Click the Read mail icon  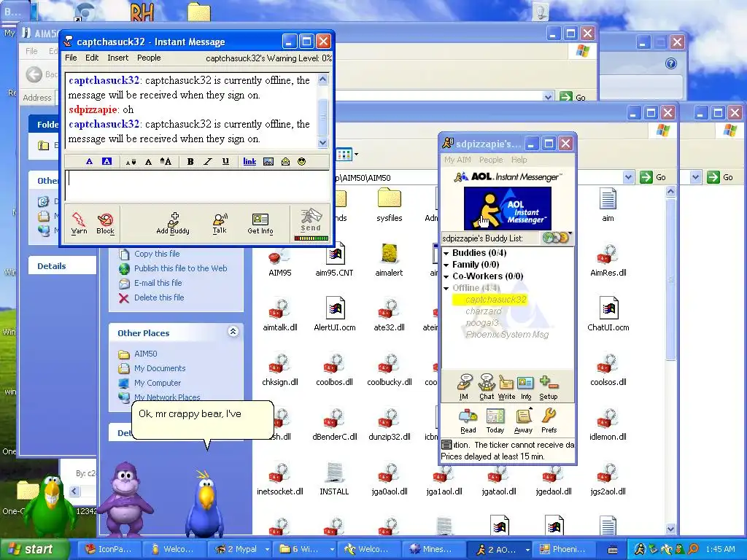(468, 421)
